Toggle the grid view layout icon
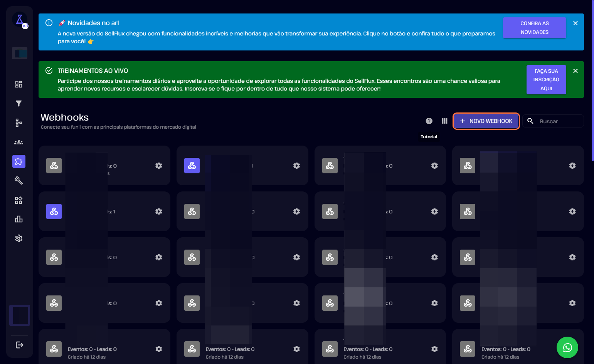 click(444, 121)
